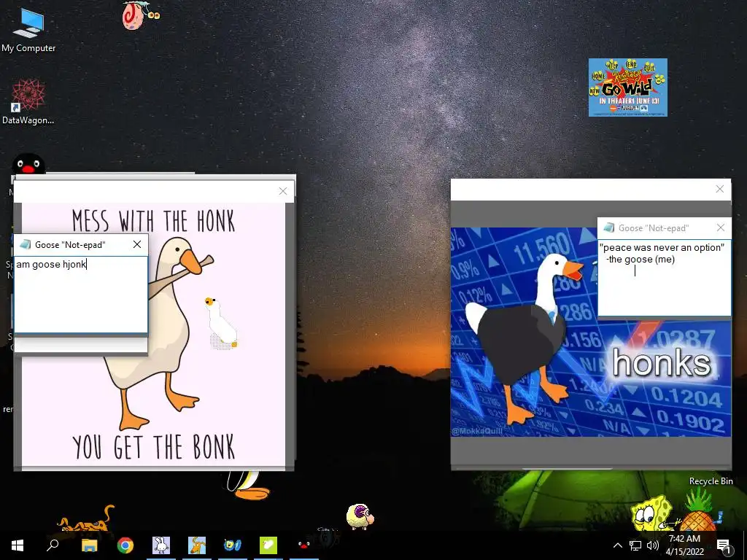The height and width of the screenshot is (560, 747).
Task: Open network status tray icon
Action: click(635, 545)
